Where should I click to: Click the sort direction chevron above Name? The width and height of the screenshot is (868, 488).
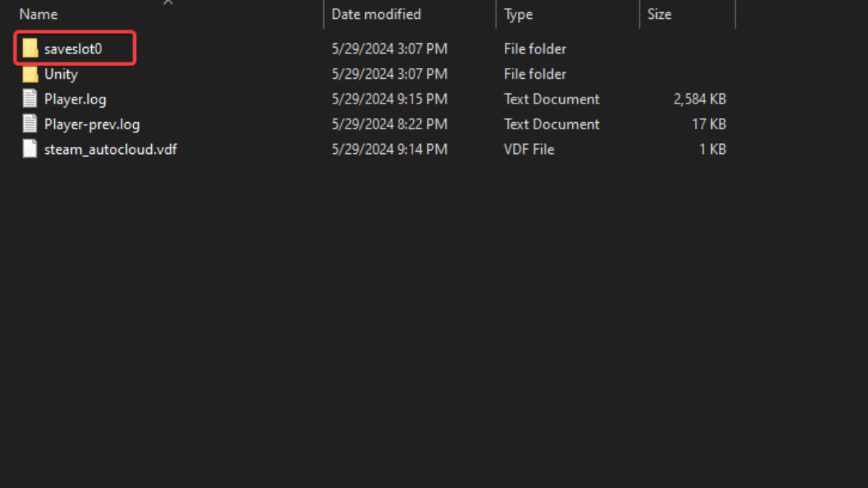click(x=169, y=3)
